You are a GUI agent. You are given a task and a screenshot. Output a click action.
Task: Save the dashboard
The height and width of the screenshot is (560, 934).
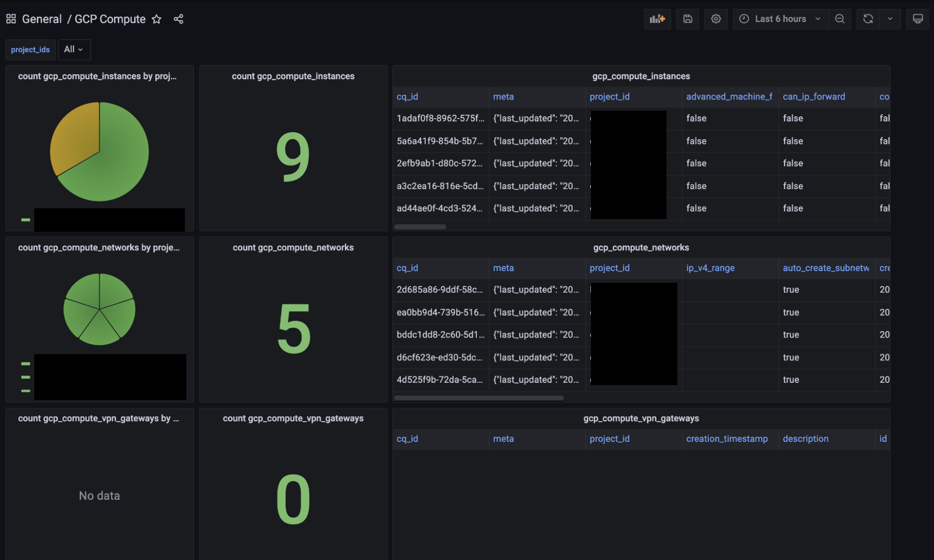pos(687,19)
